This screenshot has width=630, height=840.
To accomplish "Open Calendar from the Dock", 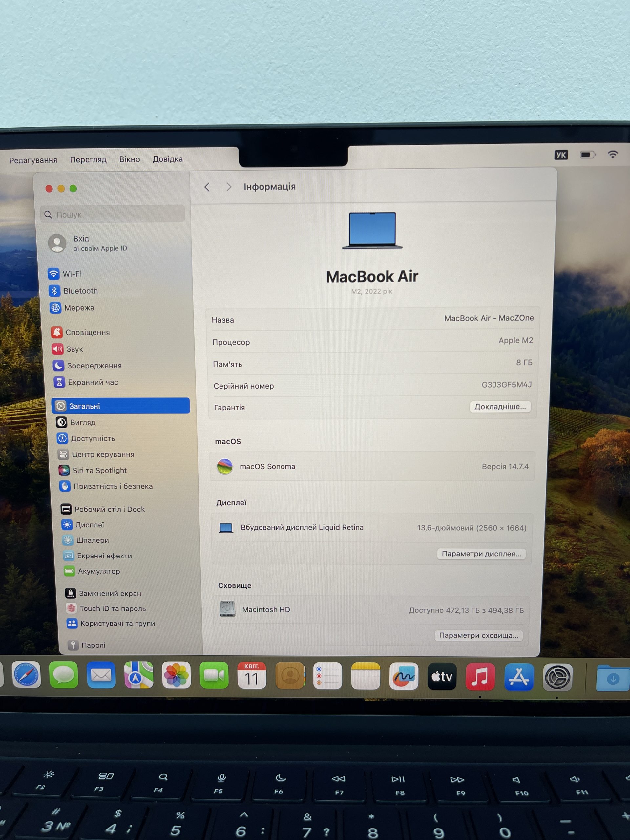I will point(251,676).
